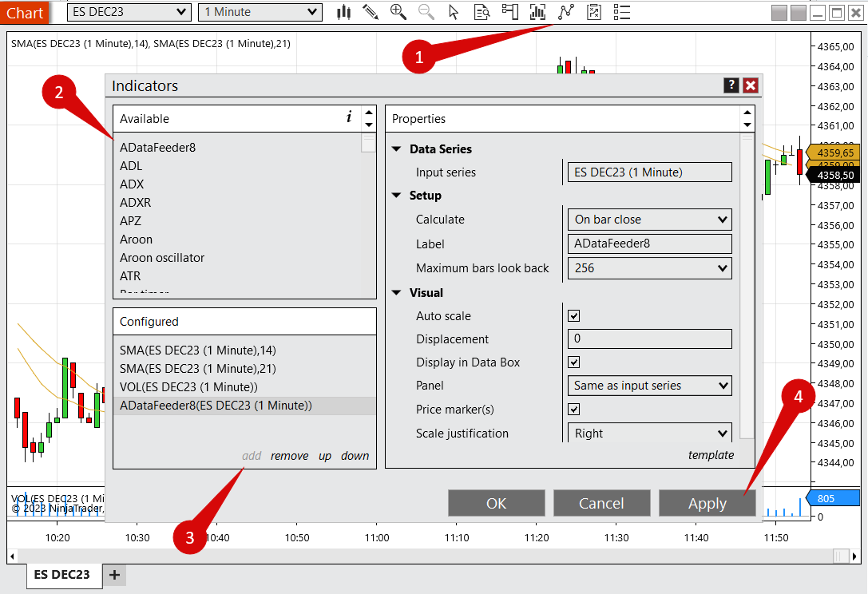Screen dimensions: 868x594
Task: Open the chart properties list icon
Action: click(x=622, y=12)
